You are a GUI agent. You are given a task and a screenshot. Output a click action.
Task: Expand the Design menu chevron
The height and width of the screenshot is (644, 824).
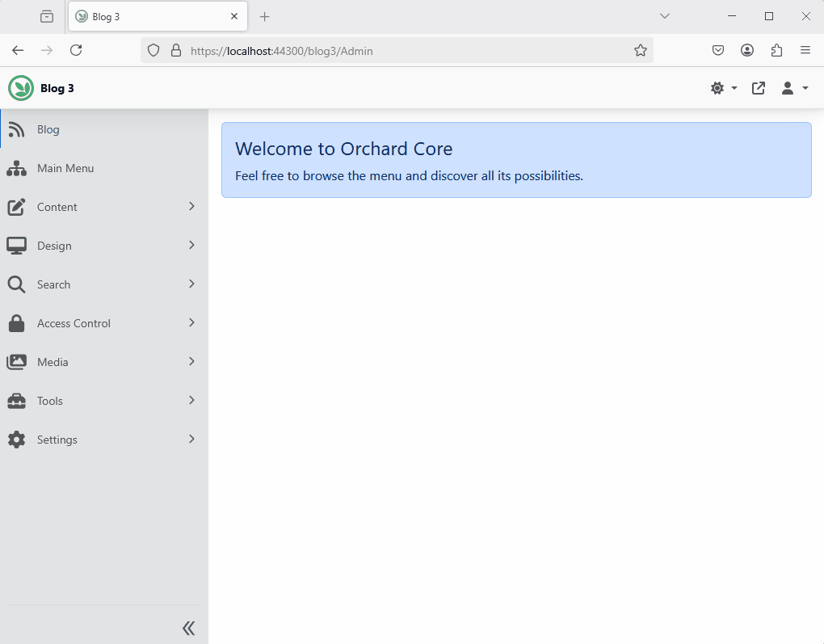click(x=191, y=245)
